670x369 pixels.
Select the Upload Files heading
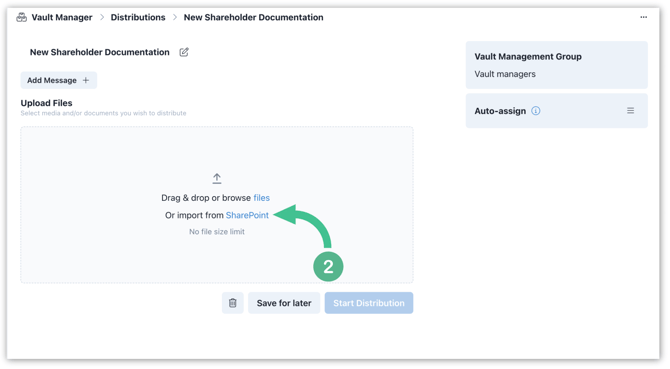coord(47,103)
